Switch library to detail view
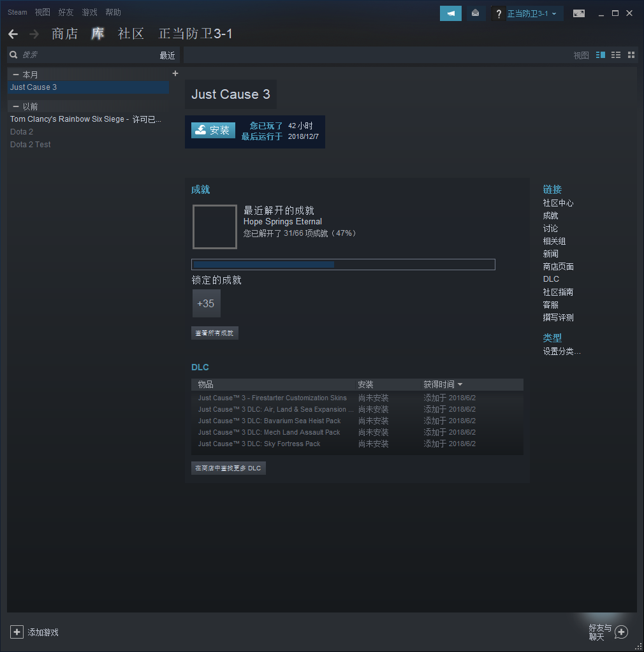This screenshot has height=652, width=644. (600, 55)
